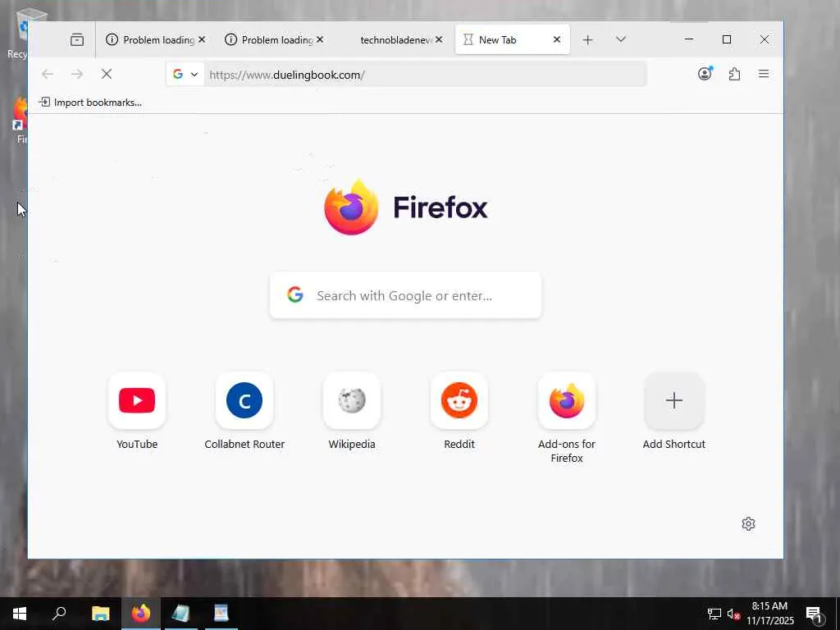Close the first Problem loading tab
This screenshot has width=840, height=630.
(202, 39)
